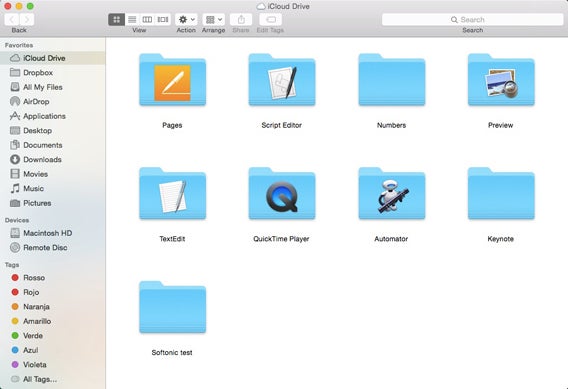Go back with the left arrow

pyautogui.click(x=12, y=20)
